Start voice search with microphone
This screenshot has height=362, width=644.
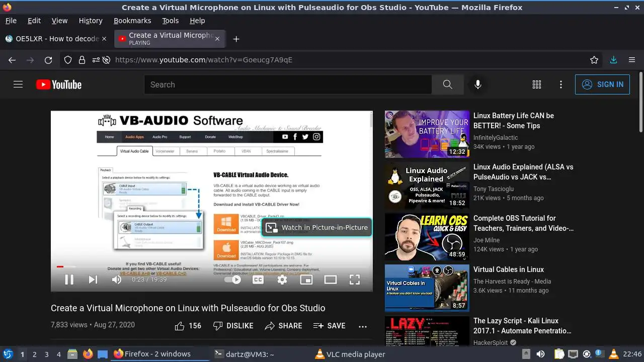click(478, 84)
